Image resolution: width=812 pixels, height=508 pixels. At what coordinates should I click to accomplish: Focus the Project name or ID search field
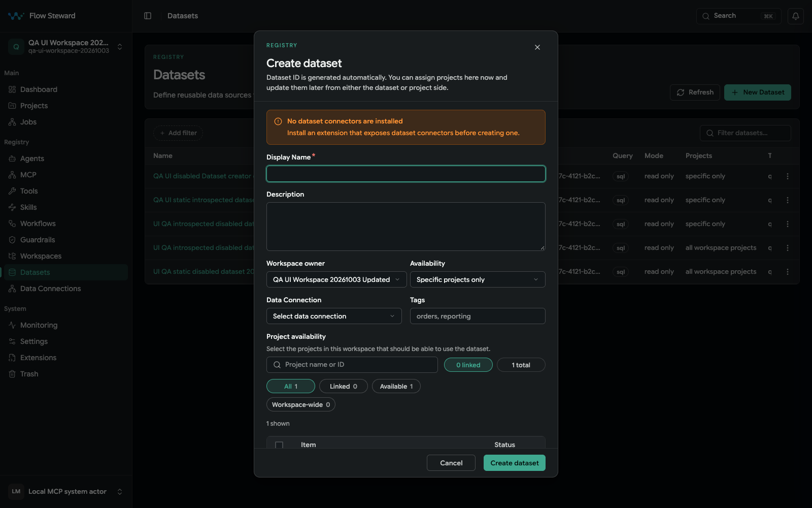coord(352,365)
